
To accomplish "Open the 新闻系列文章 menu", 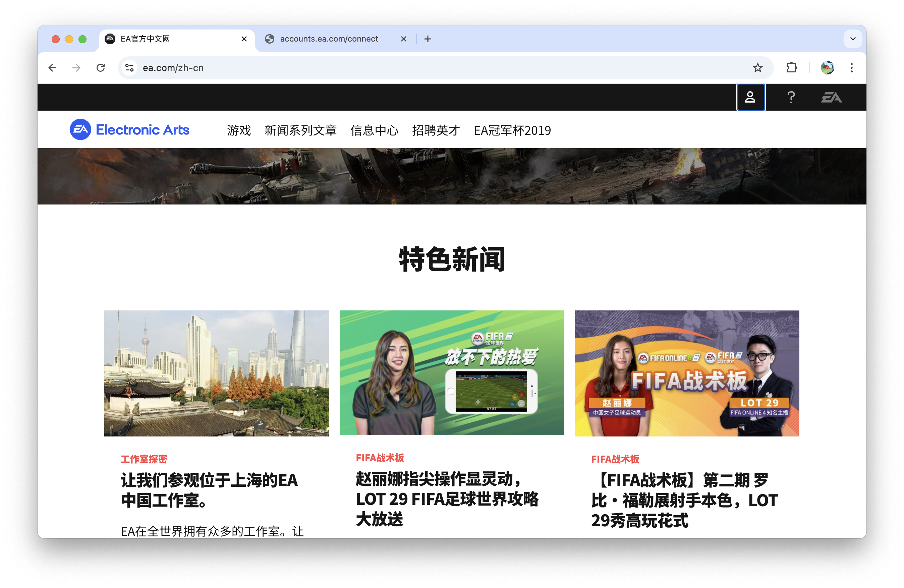I will pos(300,130).
